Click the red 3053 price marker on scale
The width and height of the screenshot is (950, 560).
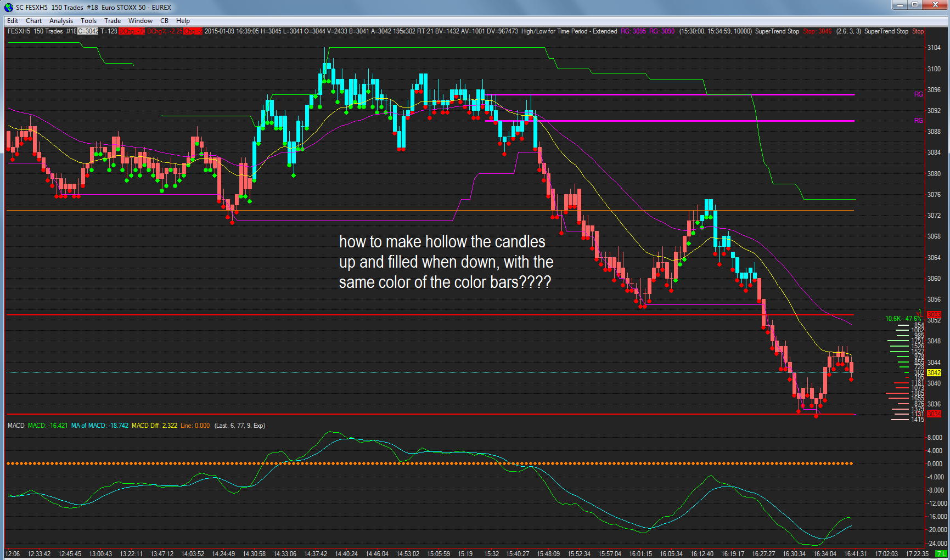(x=934, y=315)
